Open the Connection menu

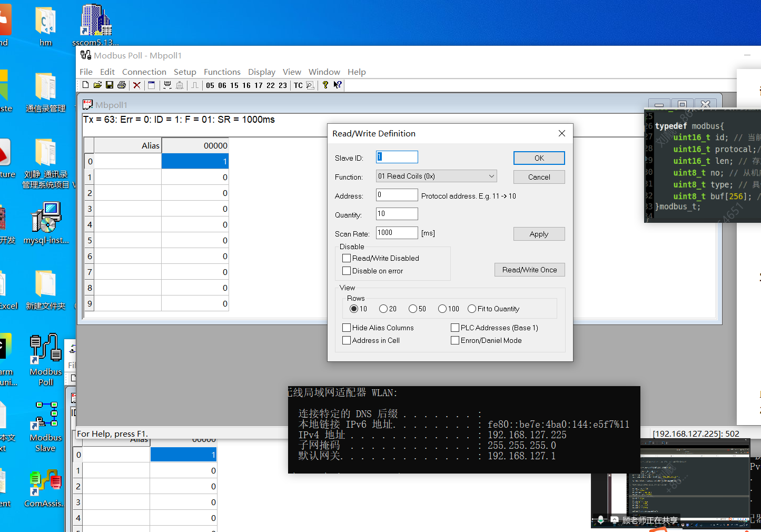coord(144,72)
